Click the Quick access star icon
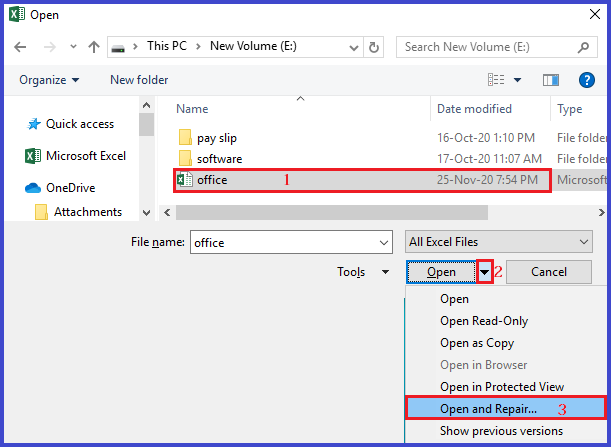The image size is (611, 447). pyautogui.click(x=34, y=124)
